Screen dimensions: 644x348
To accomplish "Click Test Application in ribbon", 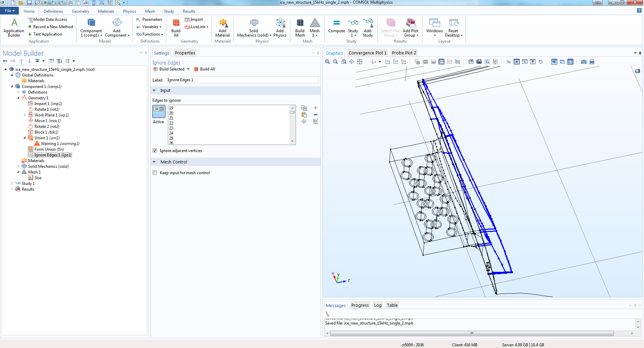I will pyautogui.click(x=47, y=34).
